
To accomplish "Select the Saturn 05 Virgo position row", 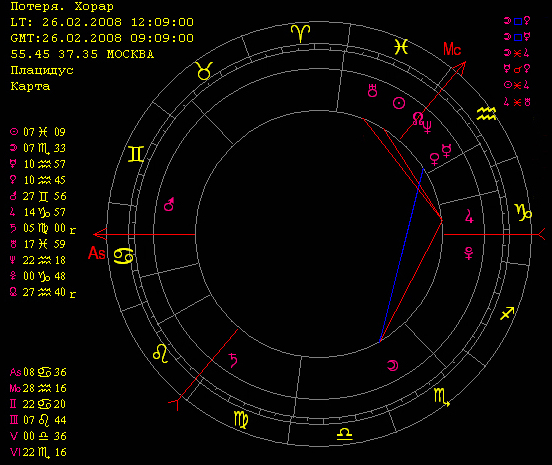I will (43, 228).
